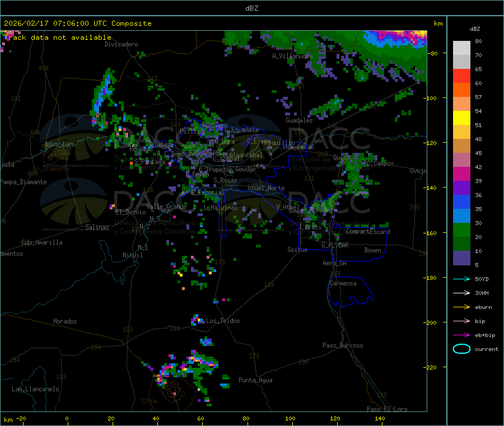Click the 'Atuel_Norte' location label
The height and width of the screenshot is (426, 504).
pos(266,188)
